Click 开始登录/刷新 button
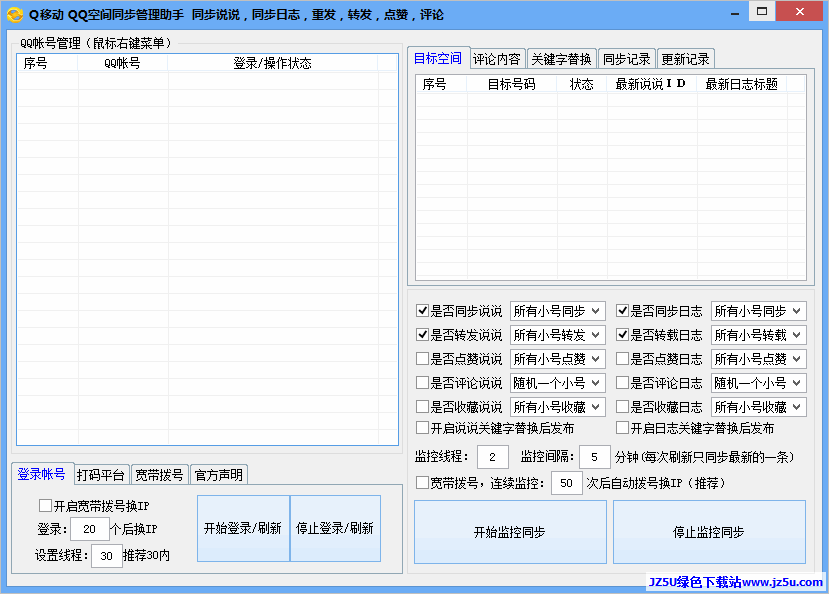The image size is (829, 594). [x=243, y=528]
